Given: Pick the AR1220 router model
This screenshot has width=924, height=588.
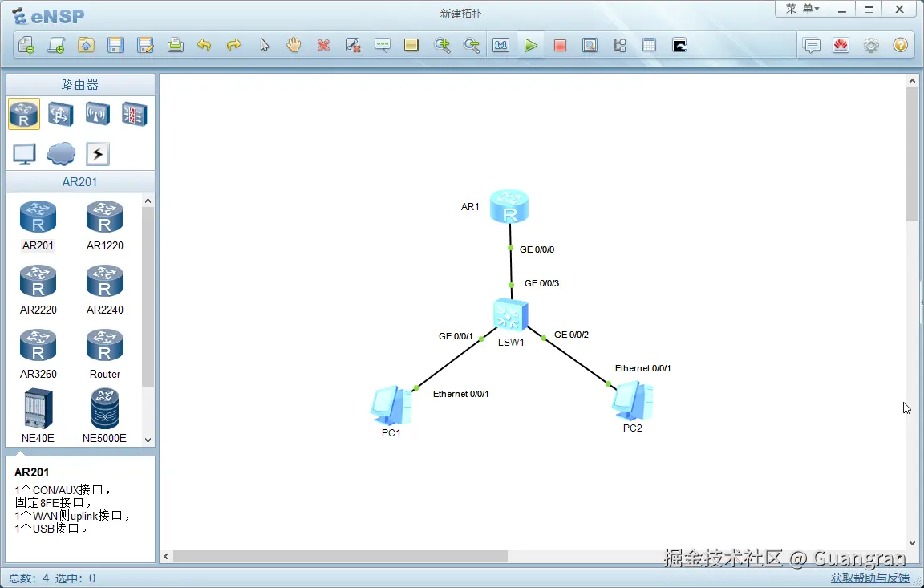Looking at the screenshot, I should [x=105, y=226].
